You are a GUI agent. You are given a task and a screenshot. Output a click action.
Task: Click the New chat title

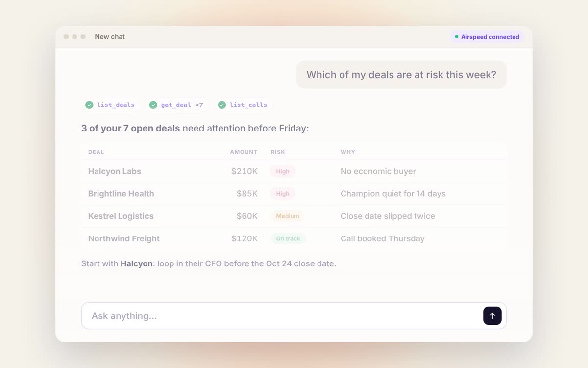click(110, 37)
